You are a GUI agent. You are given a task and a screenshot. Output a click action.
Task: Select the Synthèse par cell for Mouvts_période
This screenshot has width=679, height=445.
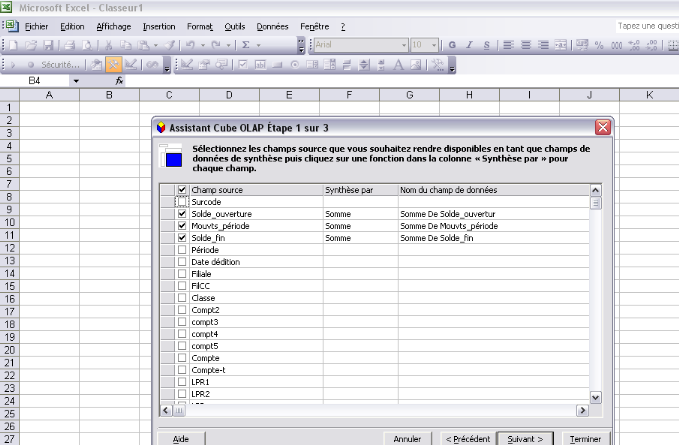coord(359,226)
